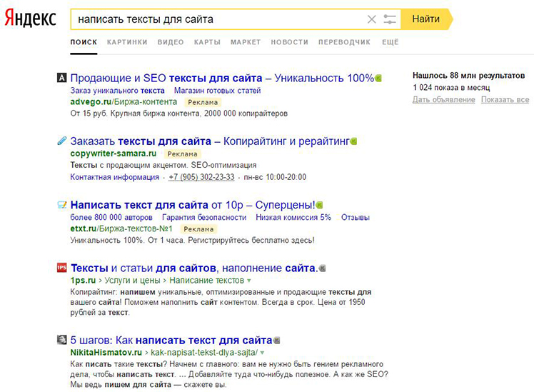Viewport: 534px width, 392px height.
Task: Click the 'Реклама' label beside etxt.ru
Action: [198, 229]
